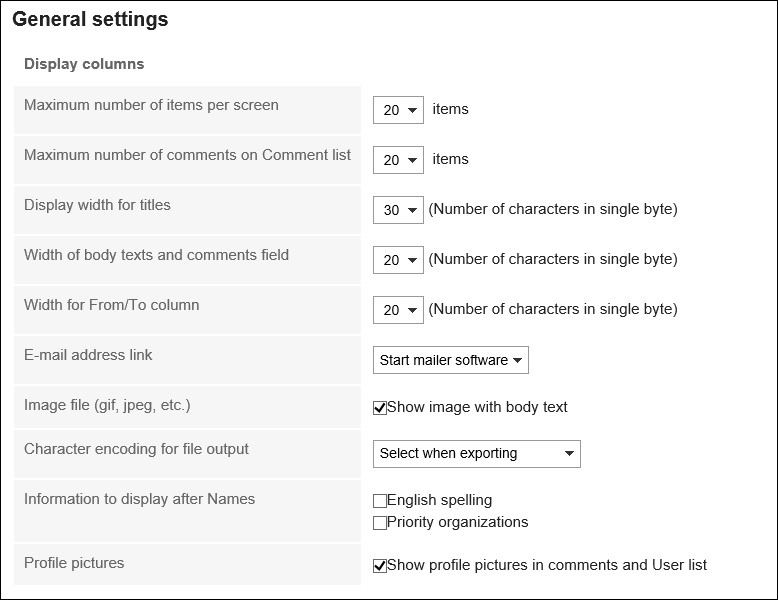Select the 'Profile pictures' row label

pos(74,563)
